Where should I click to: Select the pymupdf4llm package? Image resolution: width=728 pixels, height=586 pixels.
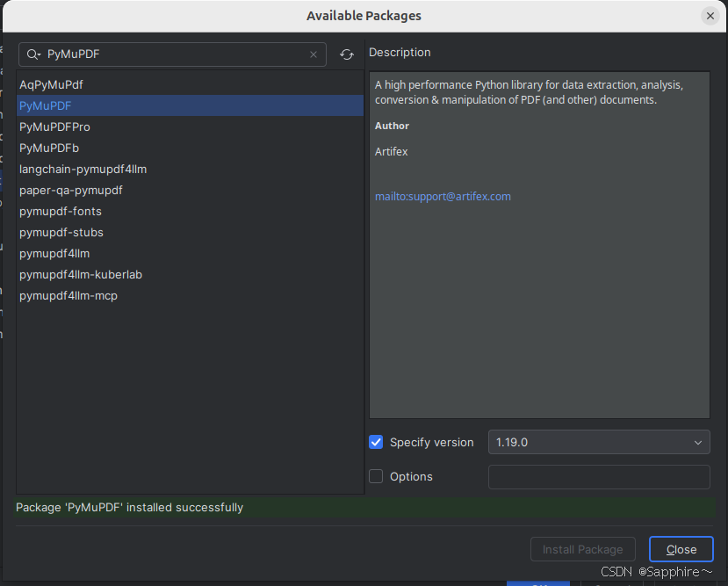pyautogui.click(x=190, y=254)
